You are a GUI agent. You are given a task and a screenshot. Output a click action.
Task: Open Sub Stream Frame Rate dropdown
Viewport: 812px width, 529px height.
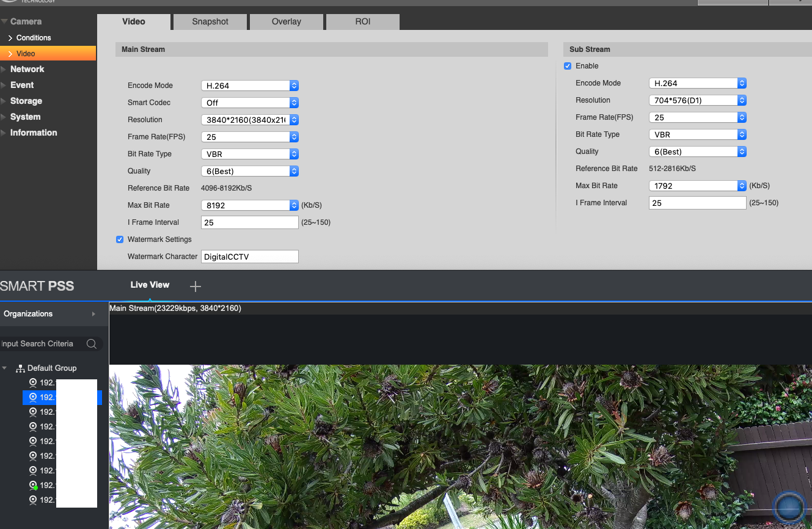point(698,117)
